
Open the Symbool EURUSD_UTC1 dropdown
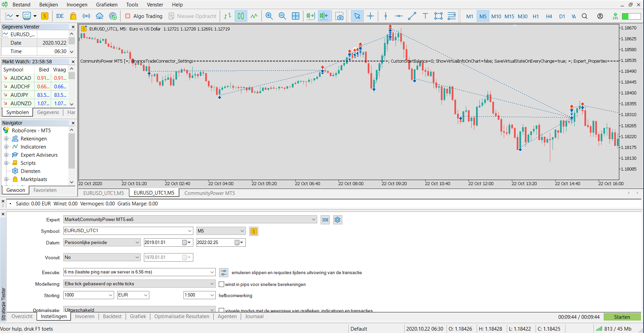point(190,231)
